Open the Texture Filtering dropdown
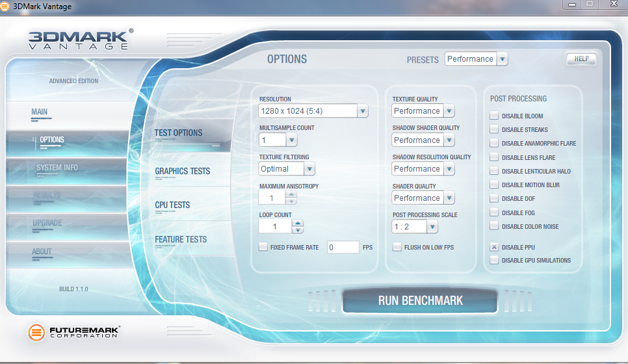Viewport: 628px width, 364px height. (286, 169)
